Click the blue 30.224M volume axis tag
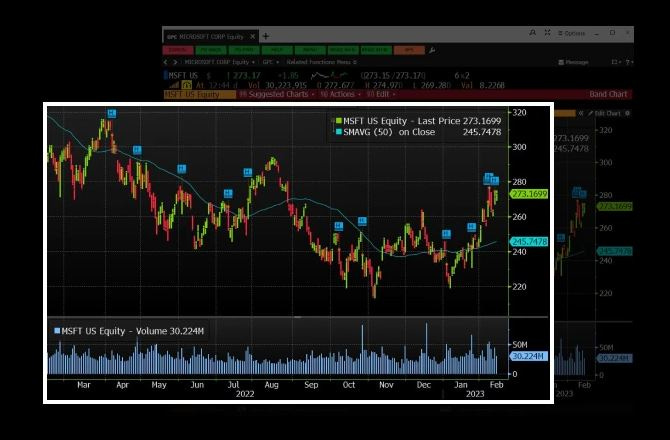 coord(529,356)
